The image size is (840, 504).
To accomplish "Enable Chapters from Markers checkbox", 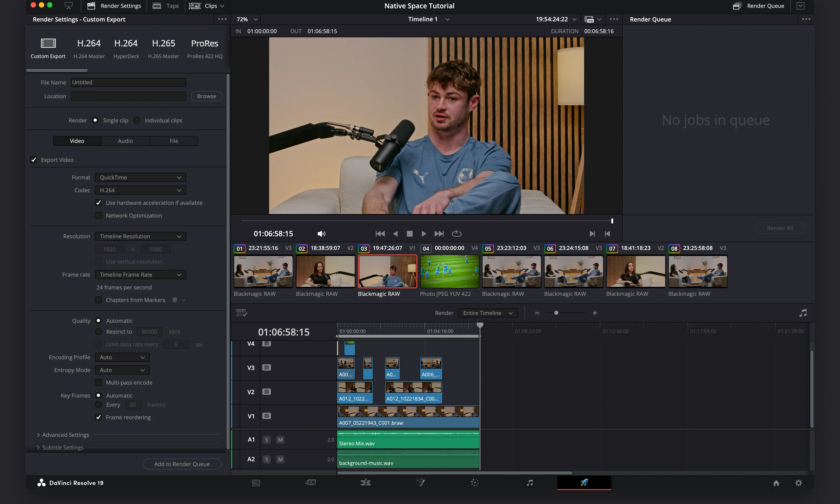I will pos(98,300).
